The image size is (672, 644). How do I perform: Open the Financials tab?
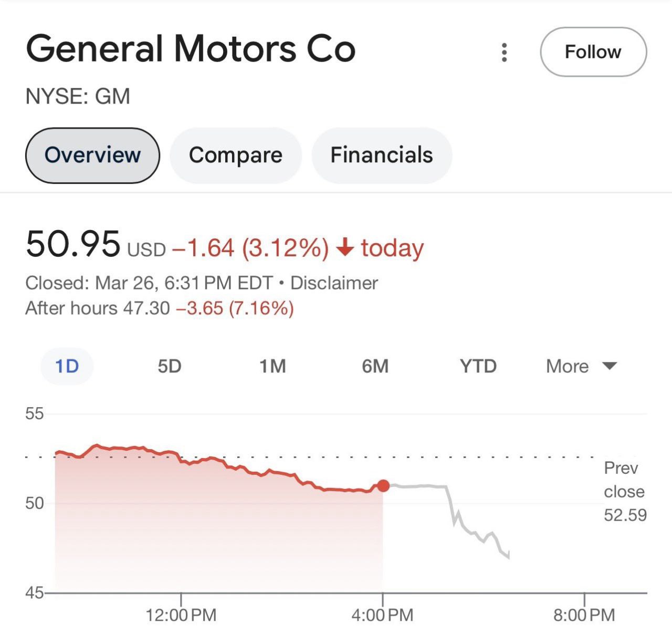click(382, 155)
